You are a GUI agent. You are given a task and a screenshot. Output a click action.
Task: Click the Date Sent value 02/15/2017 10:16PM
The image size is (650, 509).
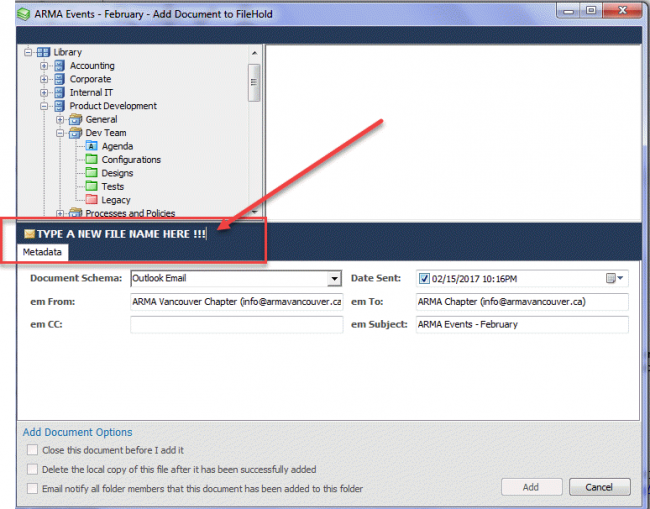click(x=475, y=279)
